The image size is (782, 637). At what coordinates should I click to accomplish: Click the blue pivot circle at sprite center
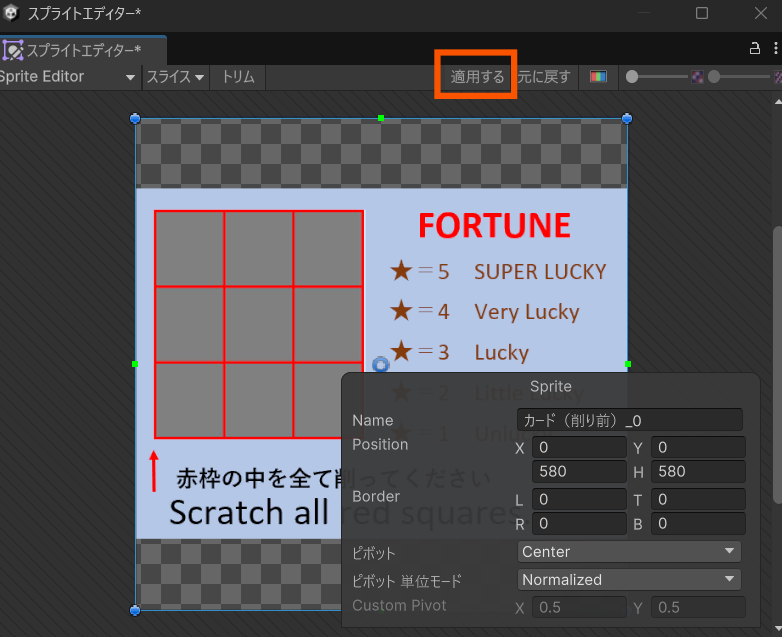381,365
